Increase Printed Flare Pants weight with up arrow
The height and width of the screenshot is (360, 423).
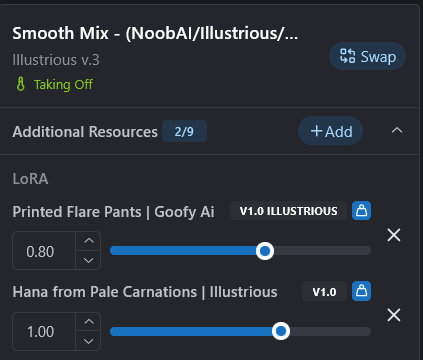[88, 241]
